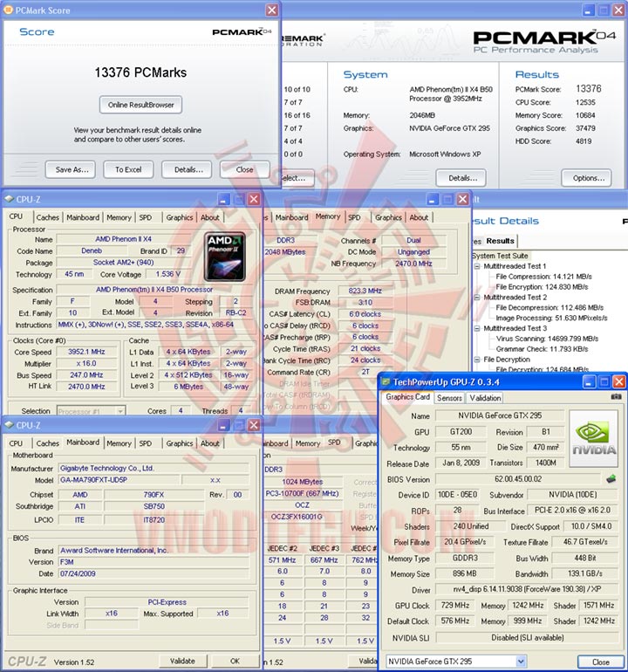This screenshot has height=672, width=628.
Task: Minimize the GPU-Z window
Action: 588,381
